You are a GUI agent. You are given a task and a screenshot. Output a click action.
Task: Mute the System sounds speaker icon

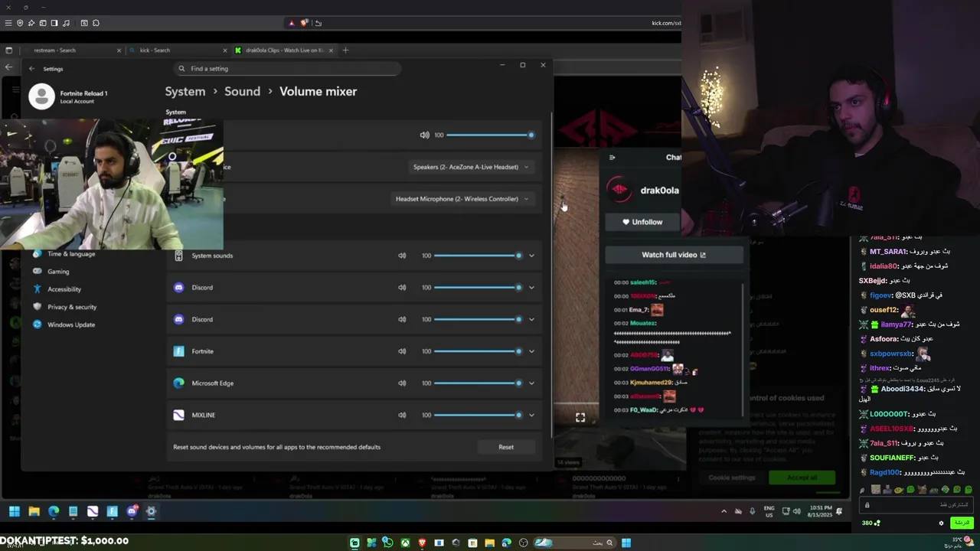402,256
